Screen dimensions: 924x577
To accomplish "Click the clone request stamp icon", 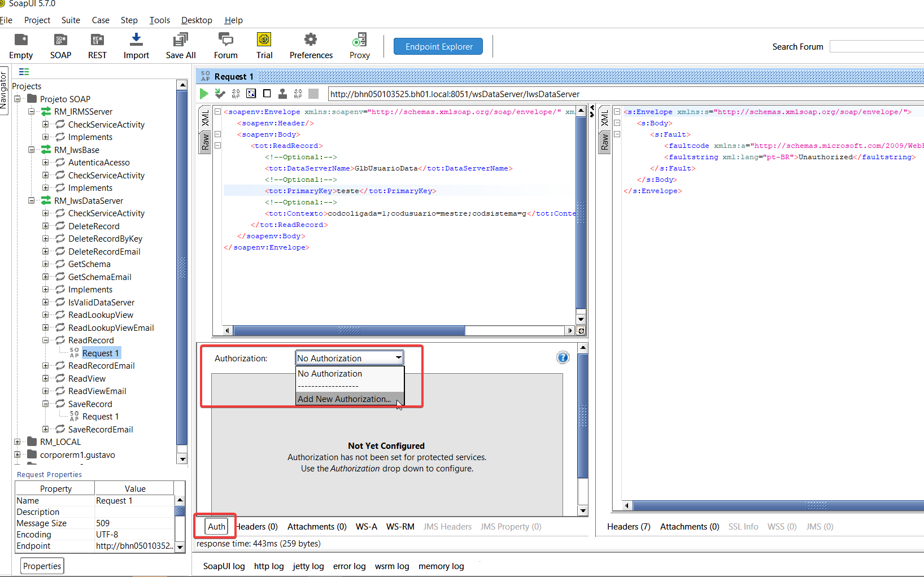I will click(282, 94).
